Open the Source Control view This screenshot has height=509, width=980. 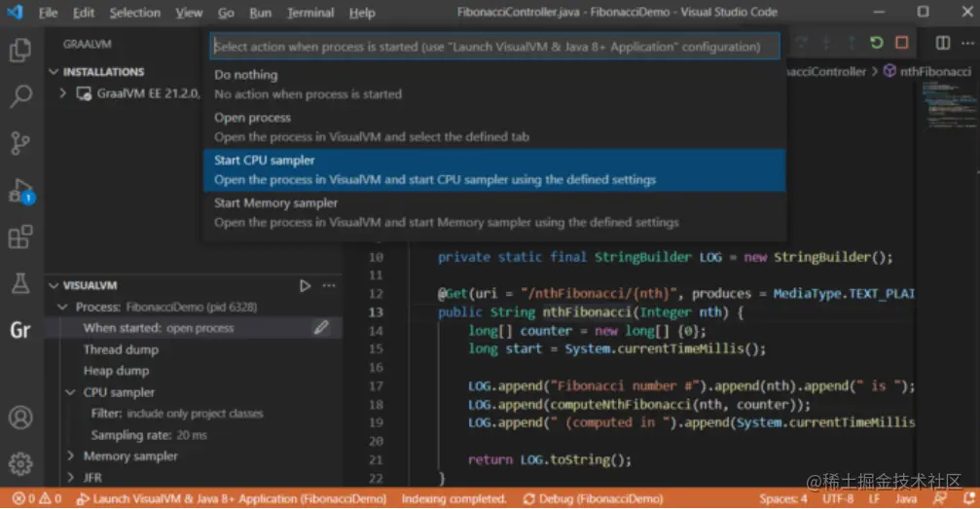[20, 143]
